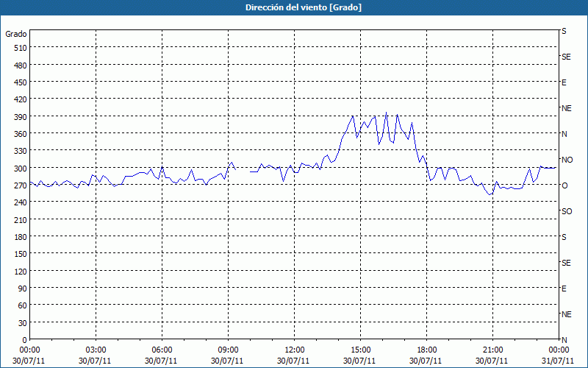Click the 'S' compass label near 180 gridline
Image resolution: width=588 pixels, height=368 pixels.
point(564,237)
